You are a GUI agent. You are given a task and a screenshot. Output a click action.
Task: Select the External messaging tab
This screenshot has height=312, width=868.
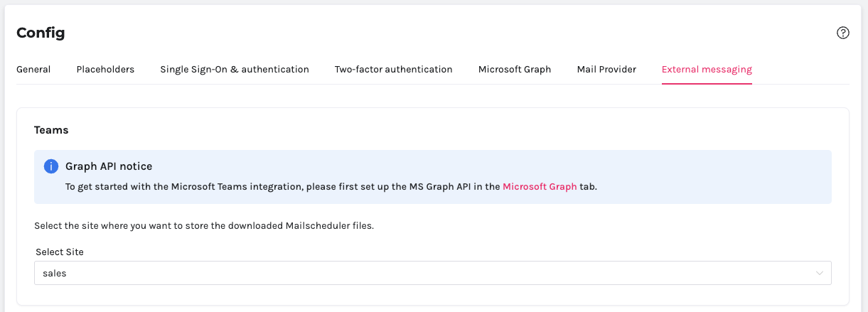[x=707, y=70]
